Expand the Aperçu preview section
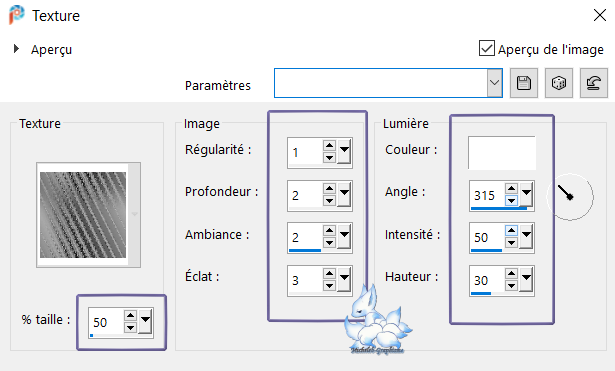Screen dimensions: 615x371 tap(16, 49)
